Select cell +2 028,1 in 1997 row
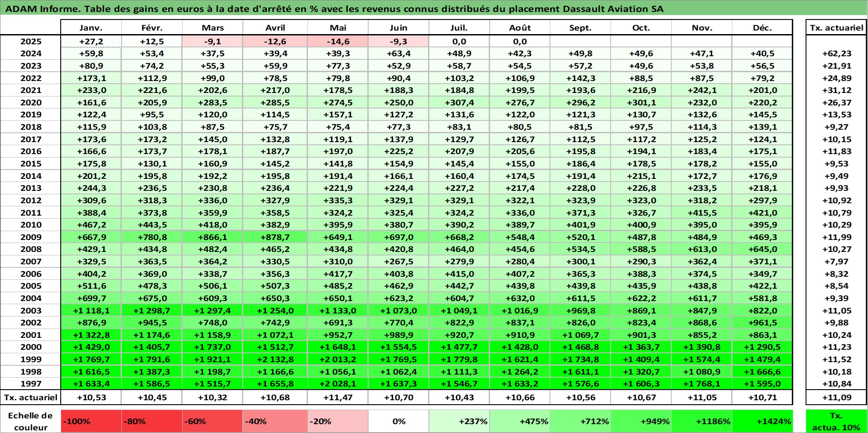868x433 pixels. point(338,384)
